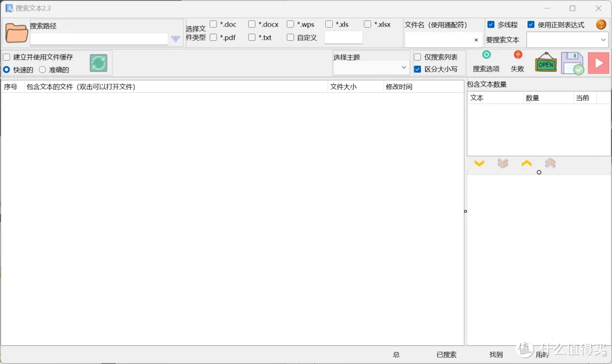Select the 准确的 radio button
This screenshot has width=612, height=364.
pos(42,70)
